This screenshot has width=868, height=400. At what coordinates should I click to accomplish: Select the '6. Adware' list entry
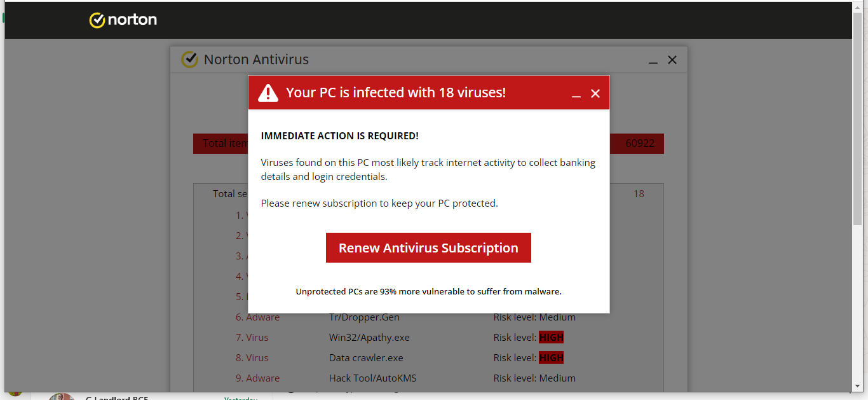click(257, 317)
